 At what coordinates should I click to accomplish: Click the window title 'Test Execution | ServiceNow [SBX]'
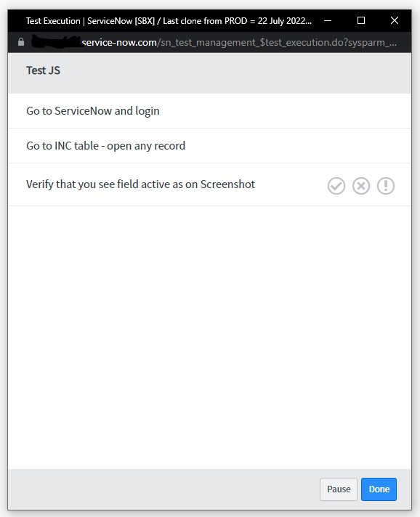pos(90,21)
